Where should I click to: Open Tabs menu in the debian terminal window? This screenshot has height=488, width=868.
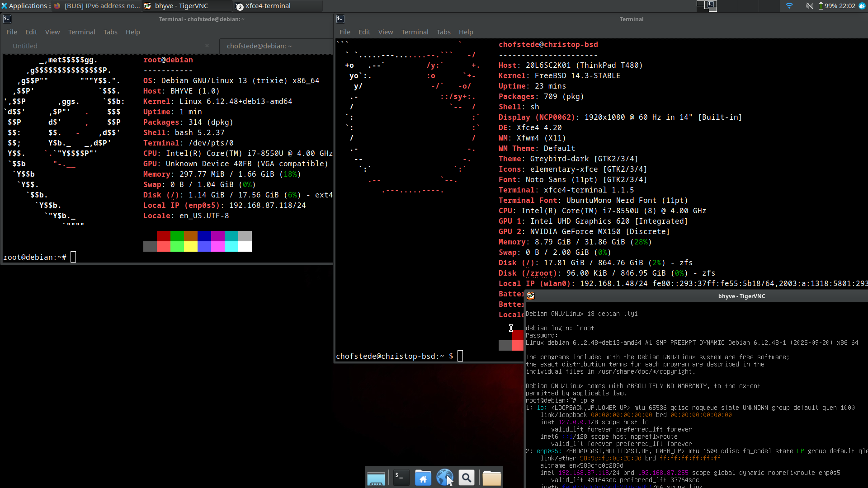point(110,32)
